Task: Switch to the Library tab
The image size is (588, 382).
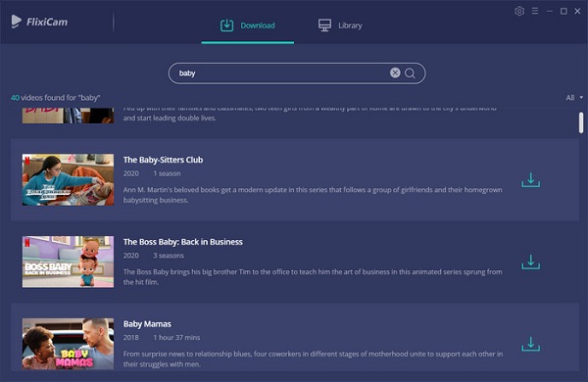Action: click(340, 25)
